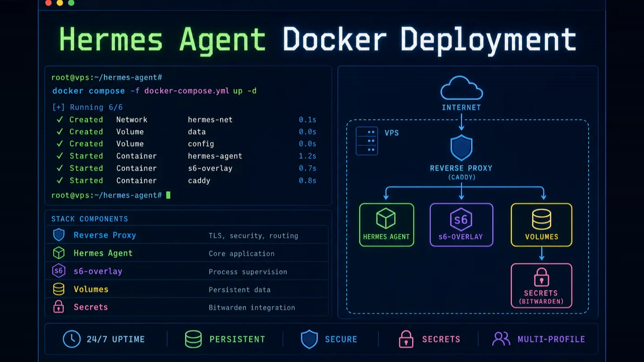Click the s6 hexagon icon in Stack Components

point(59,271)
